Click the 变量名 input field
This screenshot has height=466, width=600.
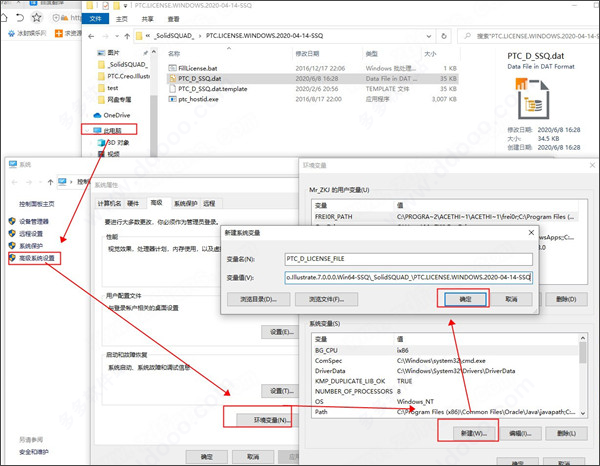point(408,258)
